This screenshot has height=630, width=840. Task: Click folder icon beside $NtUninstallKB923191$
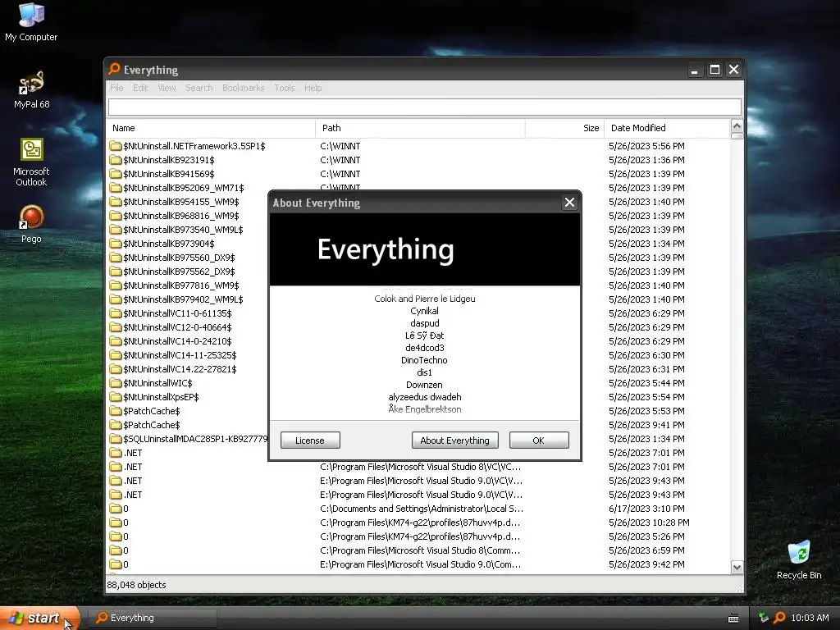[x=115, y=160]
